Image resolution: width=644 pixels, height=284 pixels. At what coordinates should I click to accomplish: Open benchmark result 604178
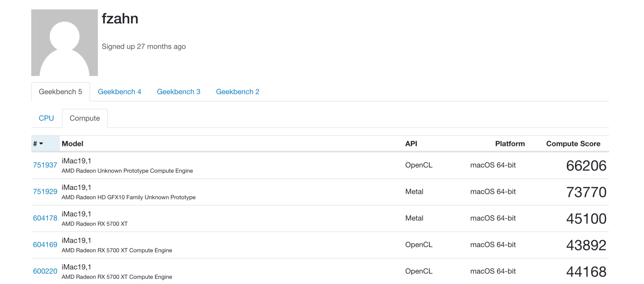pyautogui.click(x=45, y=218)
